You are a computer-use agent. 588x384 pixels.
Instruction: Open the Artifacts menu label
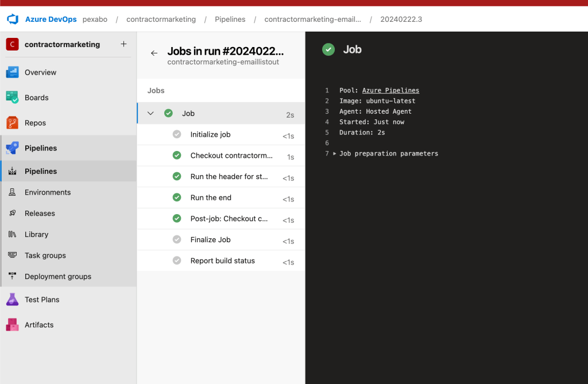click(39, 325)
